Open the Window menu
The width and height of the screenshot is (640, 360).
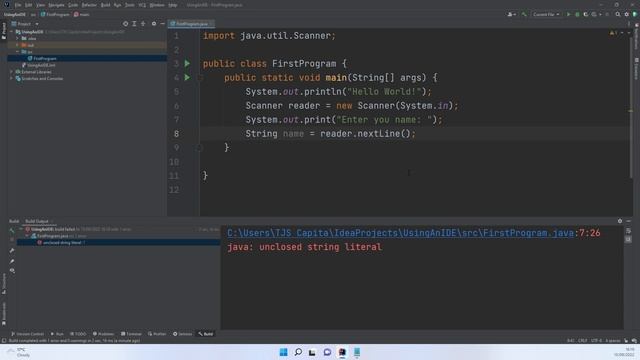[x=157, y=5]
